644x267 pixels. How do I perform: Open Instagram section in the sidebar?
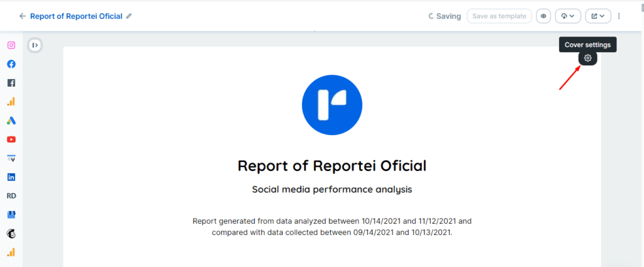coord(11,45)
